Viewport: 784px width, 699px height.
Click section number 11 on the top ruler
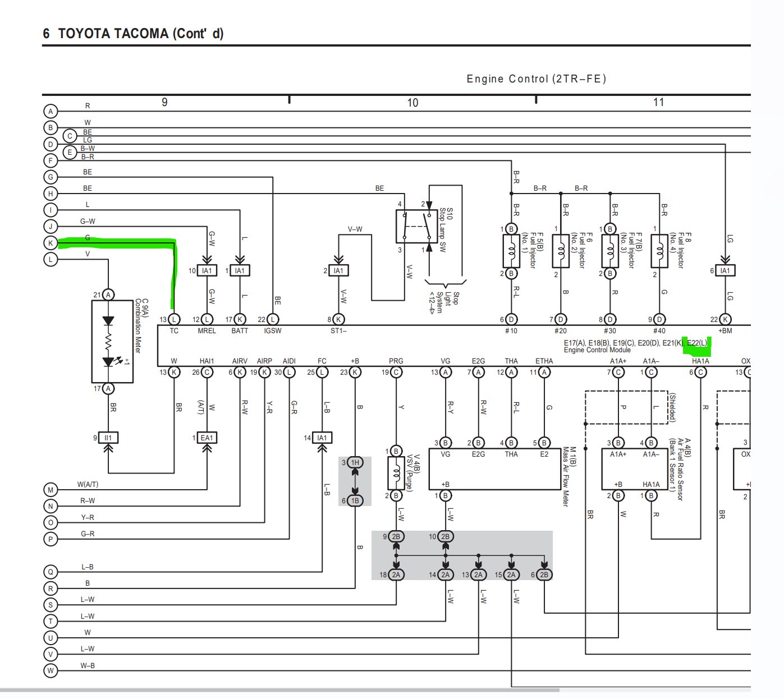[659, 102]
